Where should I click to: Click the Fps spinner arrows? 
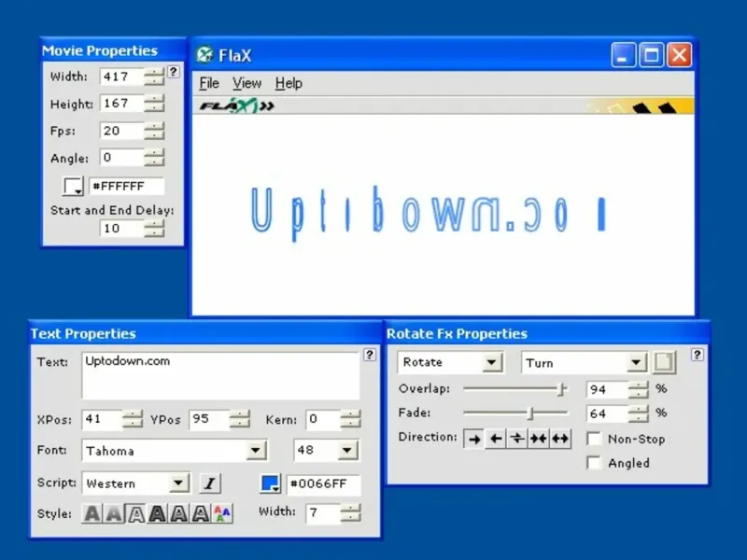coord(154,131)
